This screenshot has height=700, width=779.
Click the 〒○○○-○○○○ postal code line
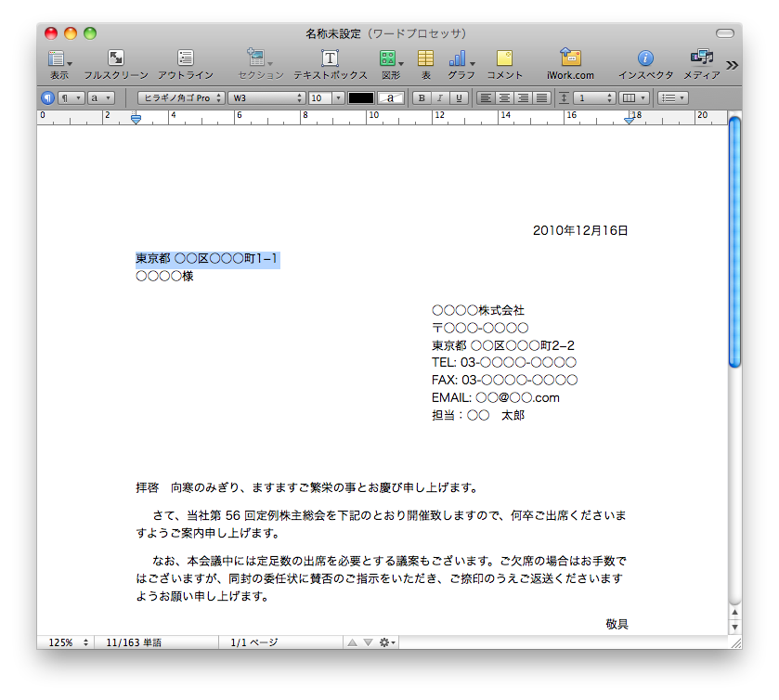pyautogui.click(x=480, y=328)
